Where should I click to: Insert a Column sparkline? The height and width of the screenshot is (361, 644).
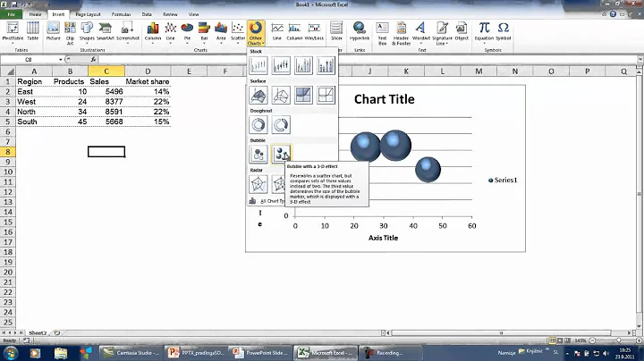click(294, 32)
